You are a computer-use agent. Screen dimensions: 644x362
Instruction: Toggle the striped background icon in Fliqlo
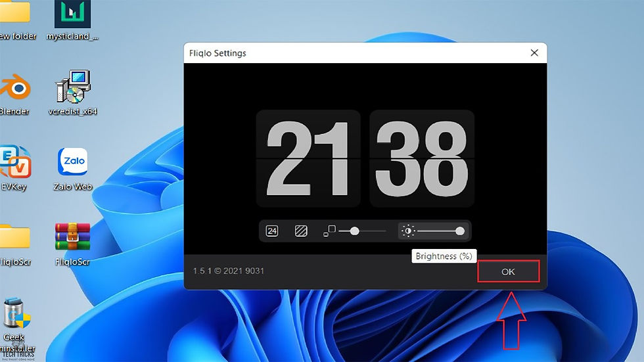pyautogui.click(x=301, y=231)
